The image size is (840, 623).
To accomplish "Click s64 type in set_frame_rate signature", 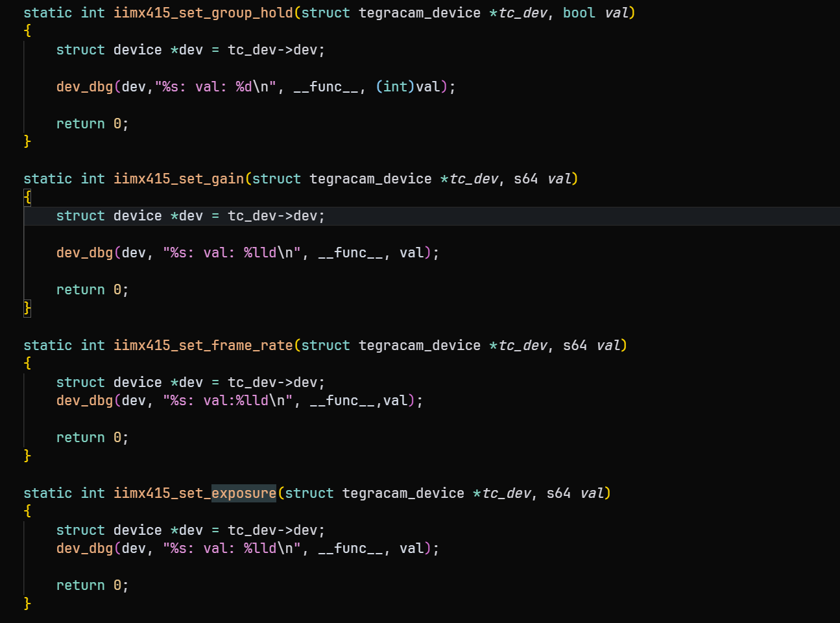I will [575, 346].
